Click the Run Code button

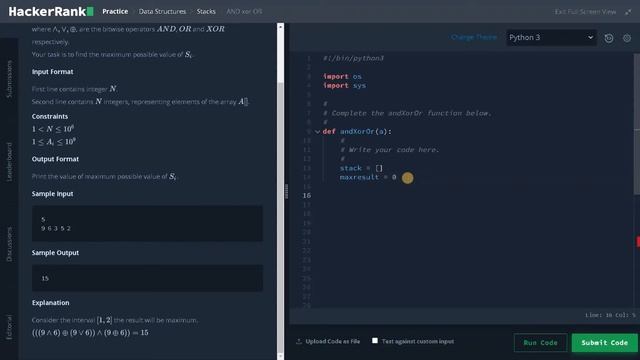tap(540, 342)
